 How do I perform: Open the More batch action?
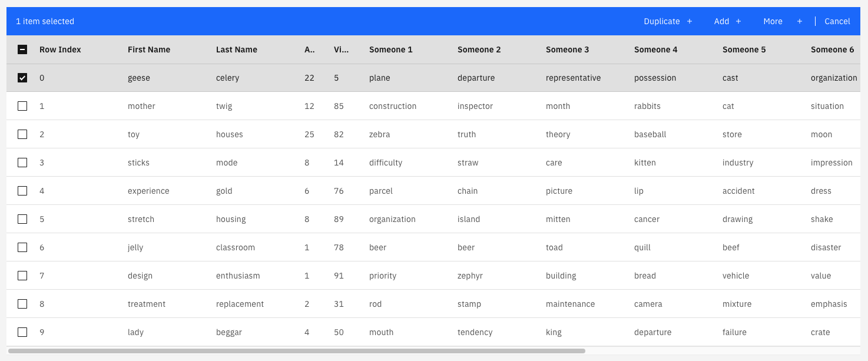[x=773, y=21]
